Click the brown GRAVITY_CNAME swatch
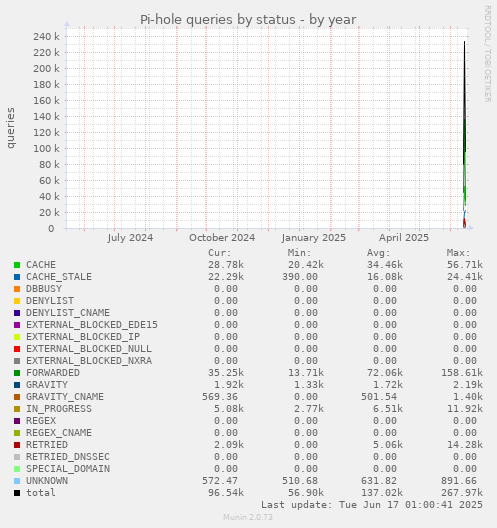The image size is (497, 528). pos(17,397)
